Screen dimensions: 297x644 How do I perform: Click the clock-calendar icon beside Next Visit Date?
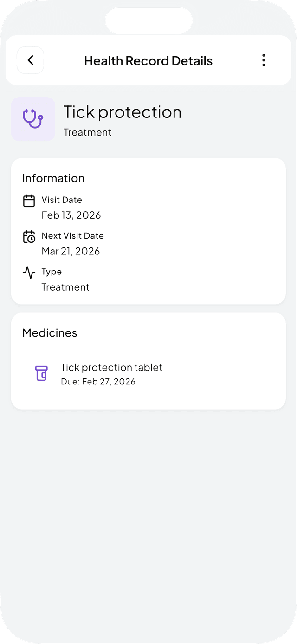pyautogui.click(x=29, y=236)
